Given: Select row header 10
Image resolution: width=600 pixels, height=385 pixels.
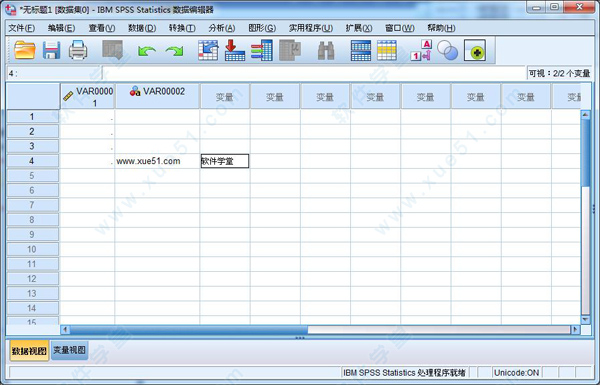Looking at the screenshot, I should 33,250.
